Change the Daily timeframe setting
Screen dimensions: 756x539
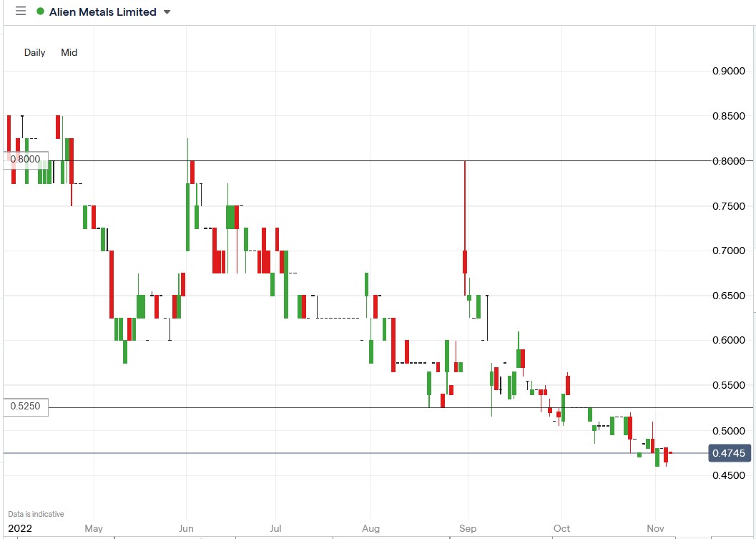click(x=34, y=52)
